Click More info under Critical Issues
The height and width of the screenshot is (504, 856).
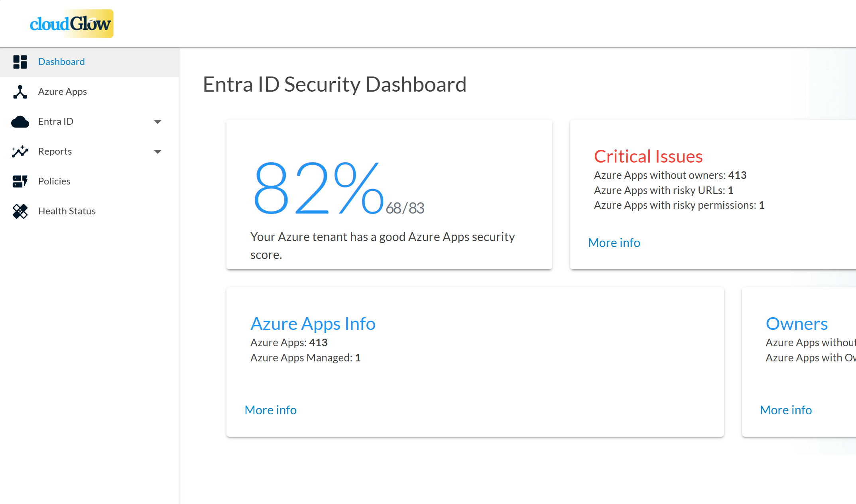coord(614,242)
